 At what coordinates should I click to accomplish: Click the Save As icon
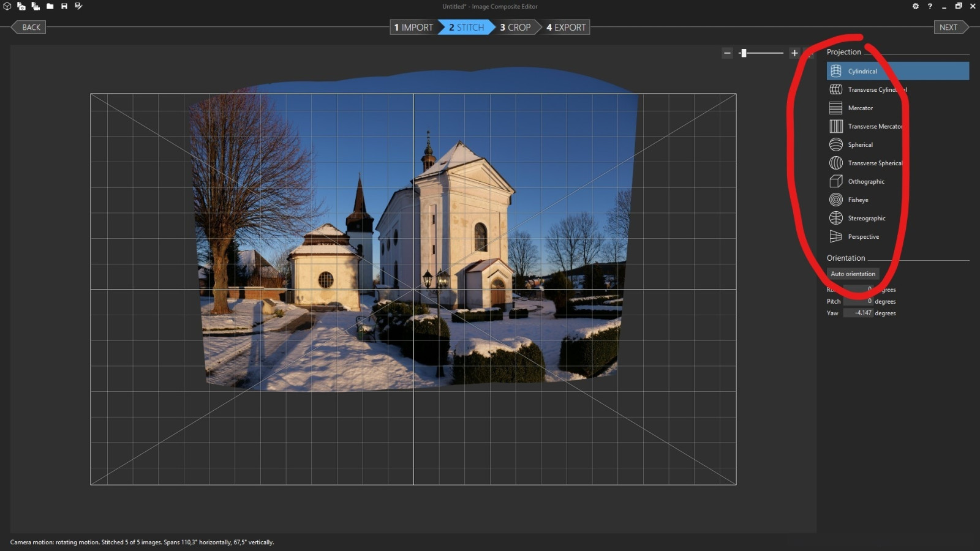(x=78, y=6)
